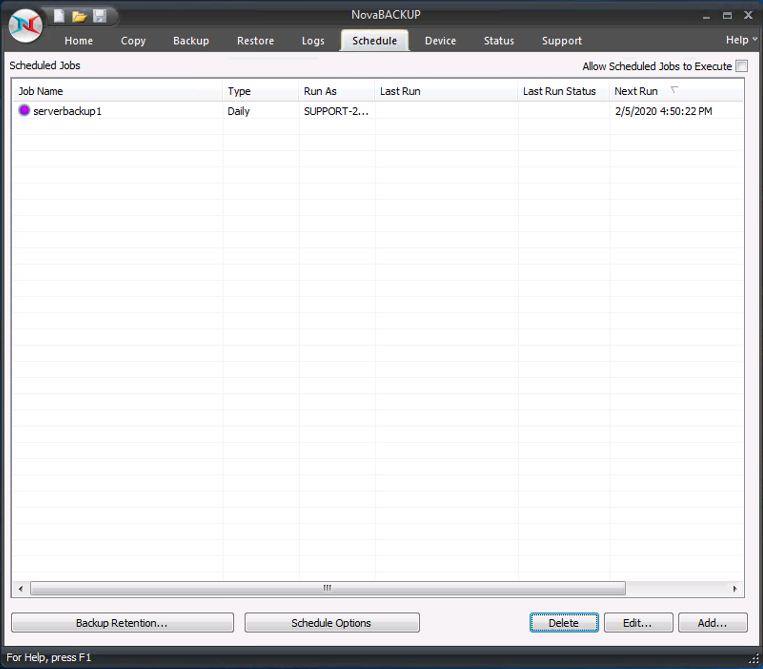Delete the selected scheduled job

(x=563, y=623)
